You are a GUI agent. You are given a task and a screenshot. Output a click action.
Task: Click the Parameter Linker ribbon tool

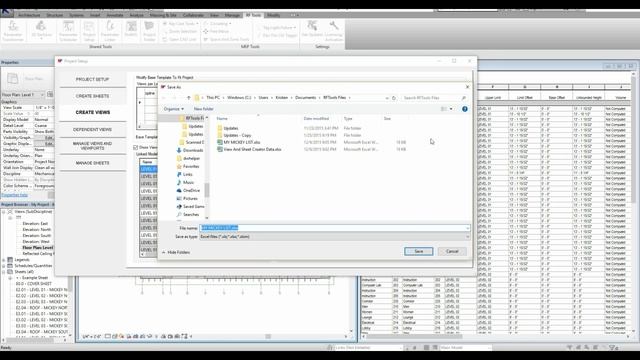coord(110,31)
